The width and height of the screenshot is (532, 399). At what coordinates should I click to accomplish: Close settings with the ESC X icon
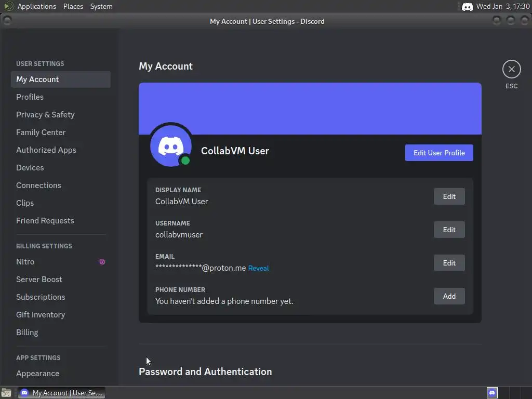511,69
